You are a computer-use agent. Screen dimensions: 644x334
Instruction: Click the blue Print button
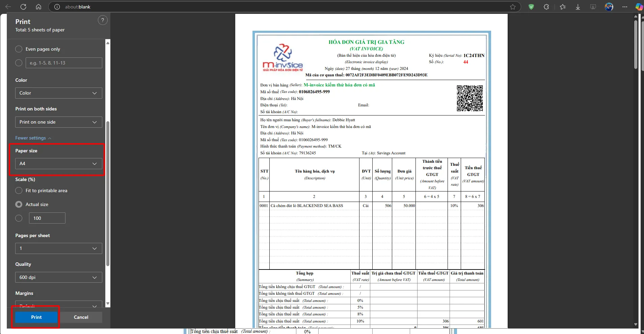(36, 317)
